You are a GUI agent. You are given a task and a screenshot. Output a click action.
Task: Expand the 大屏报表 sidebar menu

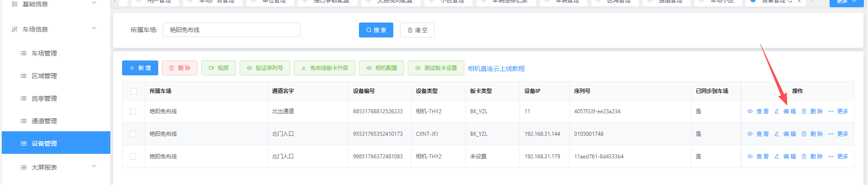[x=56, y=167]
